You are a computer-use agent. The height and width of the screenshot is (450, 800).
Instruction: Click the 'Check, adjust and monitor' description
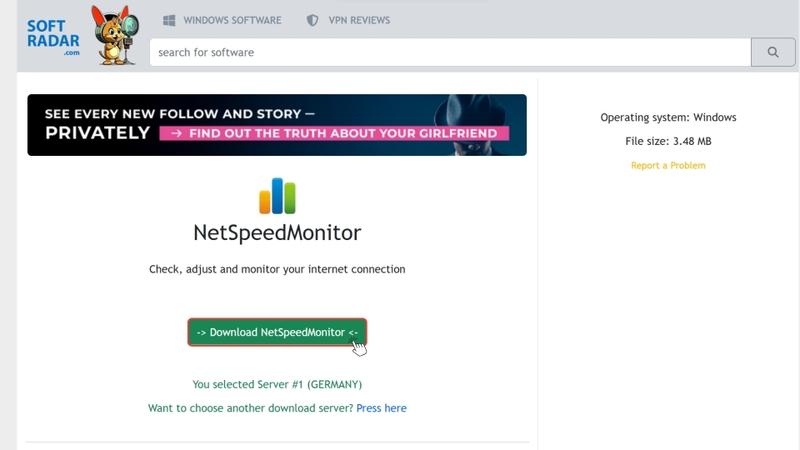277,269
